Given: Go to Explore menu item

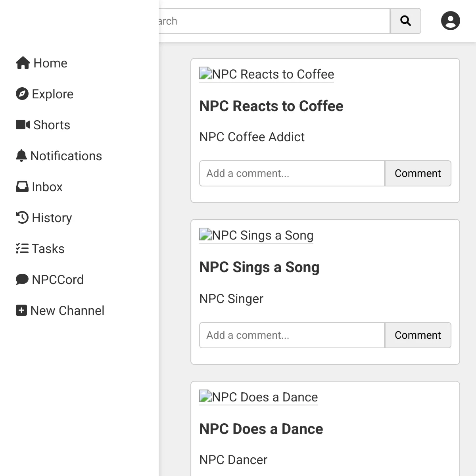Looking at the screenshot, I should pyautogui.click(x=45, y=94).
